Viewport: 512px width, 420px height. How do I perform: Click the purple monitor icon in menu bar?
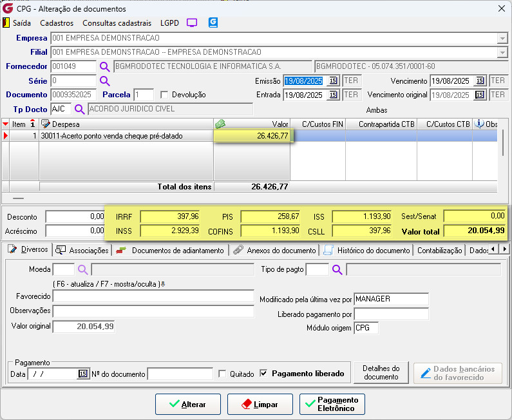coord(192,23)
